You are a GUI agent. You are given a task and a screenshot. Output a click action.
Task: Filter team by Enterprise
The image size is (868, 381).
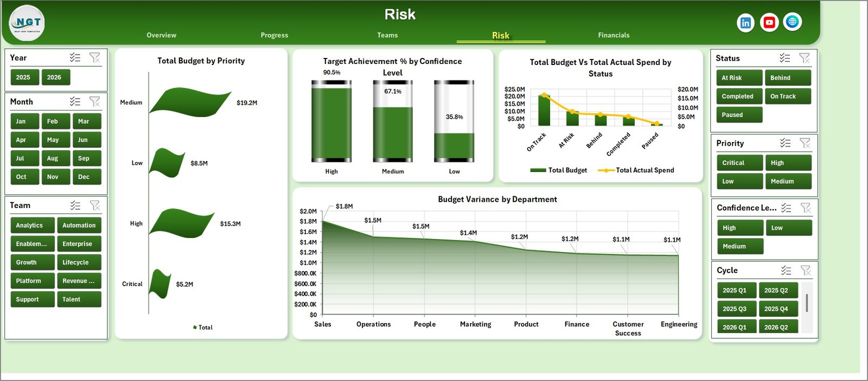(x=79, y=244)
